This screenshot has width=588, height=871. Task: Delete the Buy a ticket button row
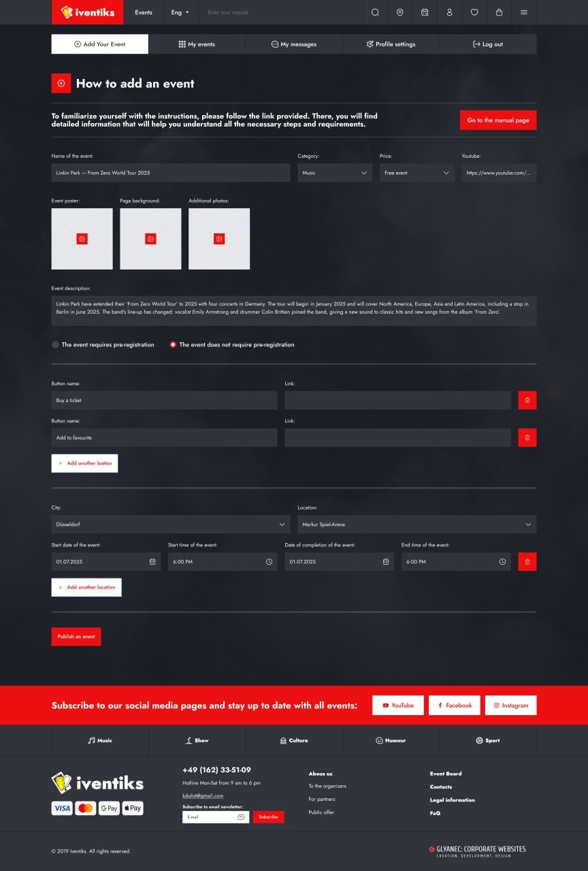(527, 400)
